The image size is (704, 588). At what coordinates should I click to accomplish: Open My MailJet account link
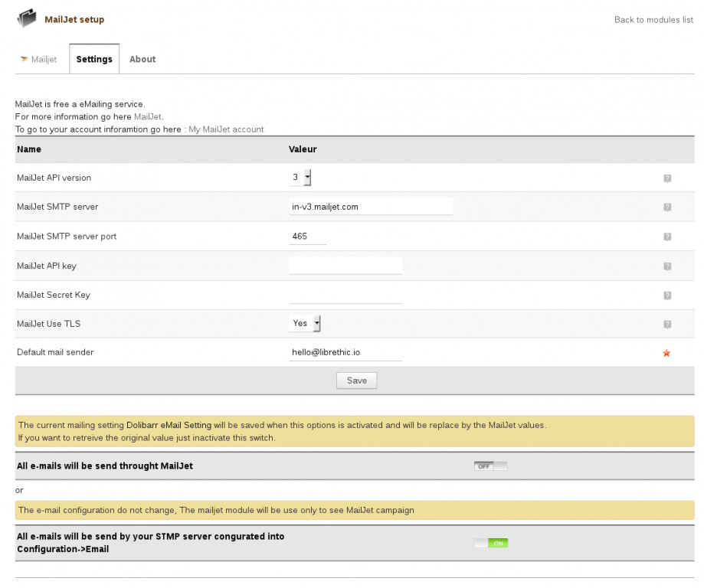(x=226, y=129)
